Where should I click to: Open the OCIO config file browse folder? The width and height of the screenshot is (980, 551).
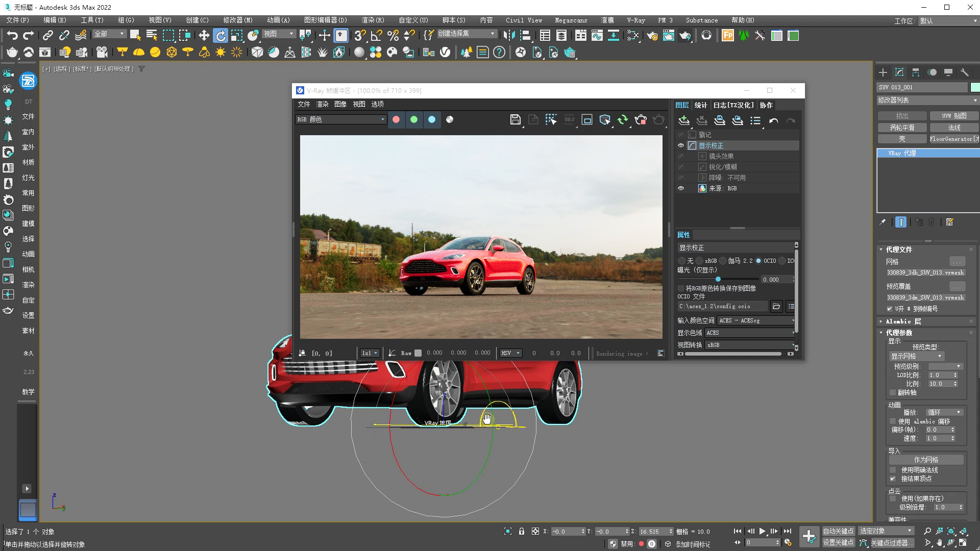click(x=776, y=307)
